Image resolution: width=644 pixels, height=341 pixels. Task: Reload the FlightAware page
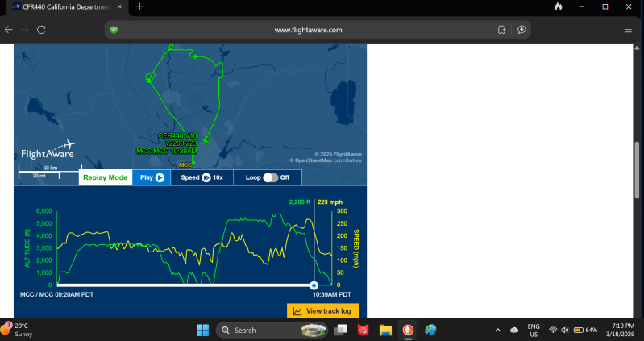point(41,30)
